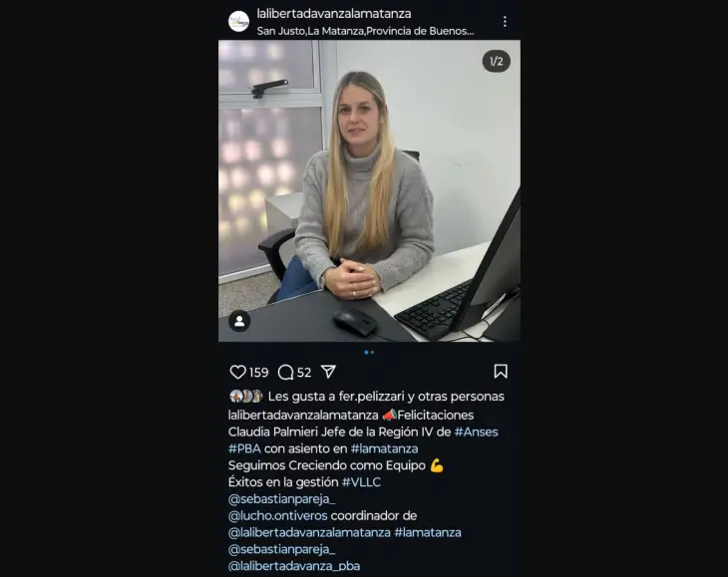728x577 pixels.
Task: Open the #PBA hashtag
Action: (244, 448)
